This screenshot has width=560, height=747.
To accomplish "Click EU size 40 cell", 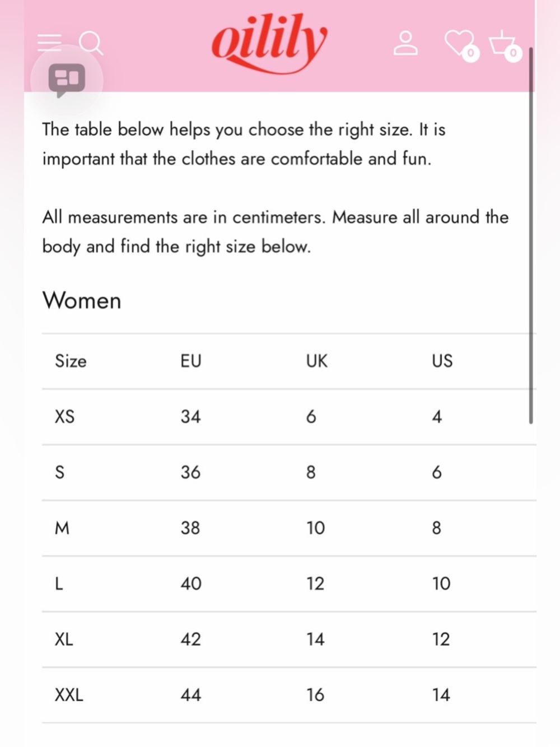I will pos(191,583).
